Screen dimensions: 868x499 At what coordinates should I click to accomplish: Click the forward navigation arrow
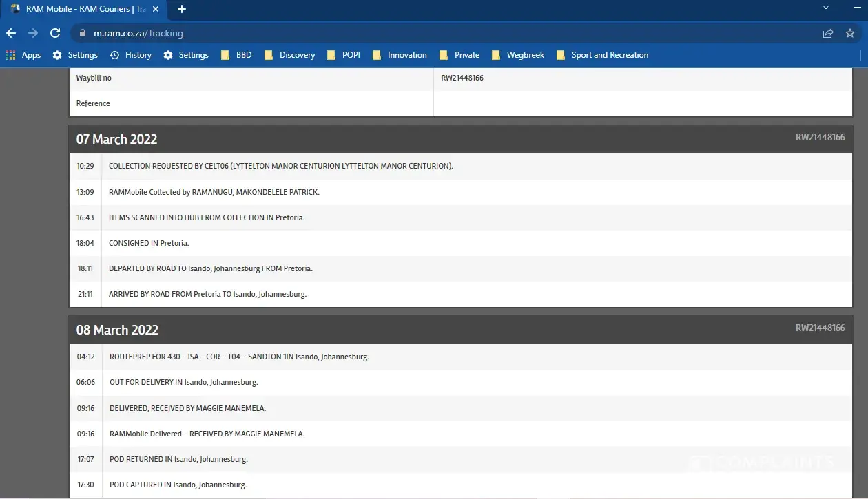point(33,33)
